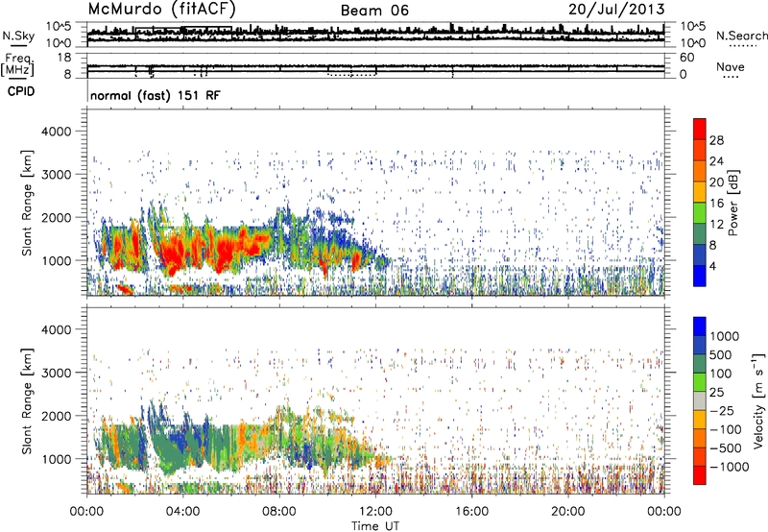Viewport: 768px width, 532px height.
Task: Click the 'N.Search' legend label
Action: [x=742, y=36]
